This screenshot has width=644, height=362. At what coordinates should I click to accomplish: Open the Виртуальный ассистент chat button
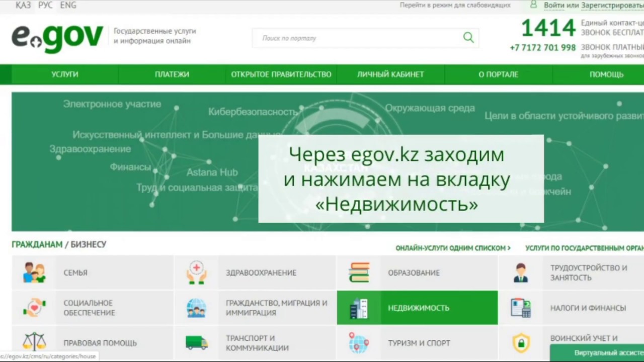597,352
